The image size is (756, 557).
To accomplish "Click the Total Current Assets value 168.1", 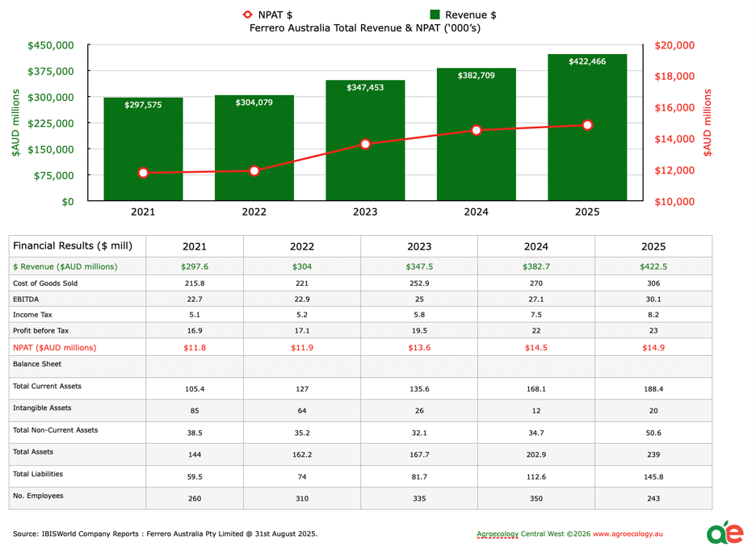I will (x=536, y=389).
